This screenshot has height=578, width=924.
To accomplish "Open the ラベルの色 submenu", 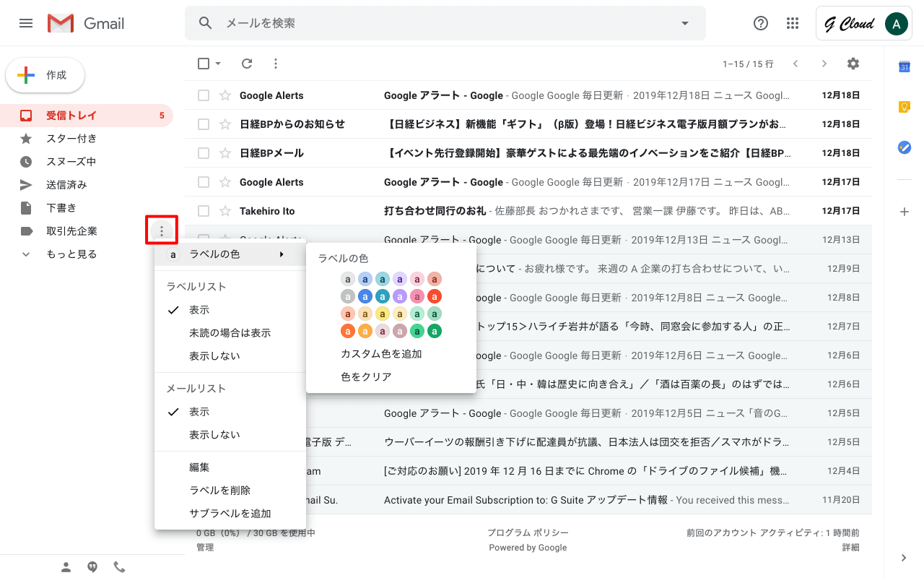I will tap(230, 254).
